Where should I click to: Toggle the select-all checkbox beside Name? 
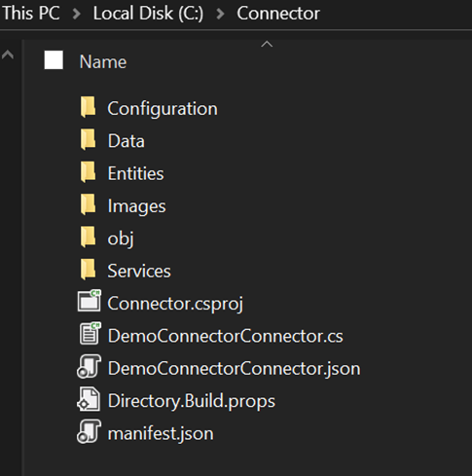54,60
